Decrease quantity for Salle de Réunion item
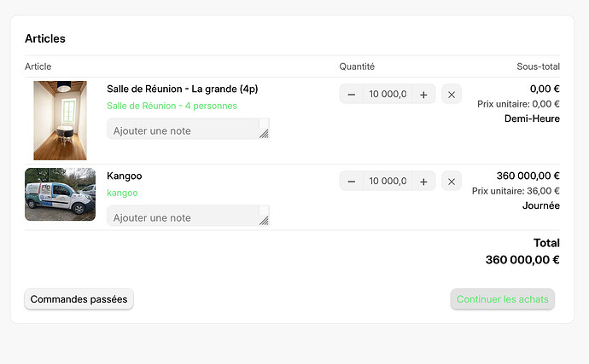 click(x=351, y=94)
